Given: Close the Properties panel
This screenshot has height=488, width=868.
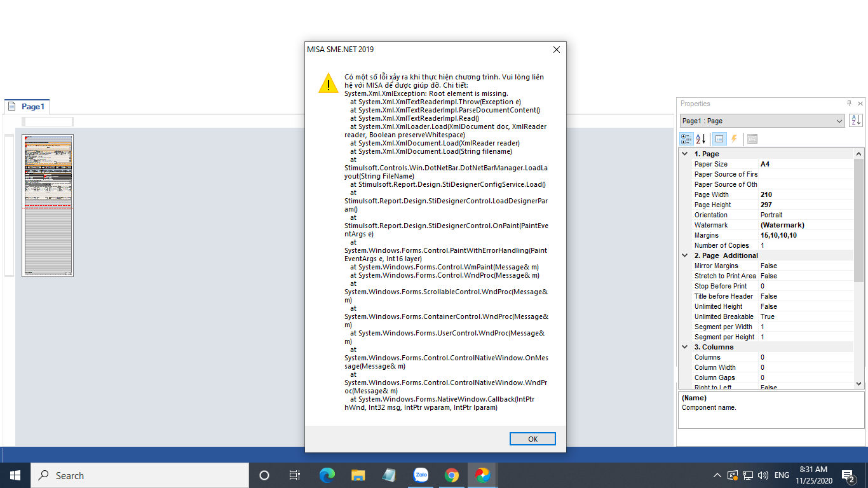Looking at the screenshot, I should click(x=860, y=104).
